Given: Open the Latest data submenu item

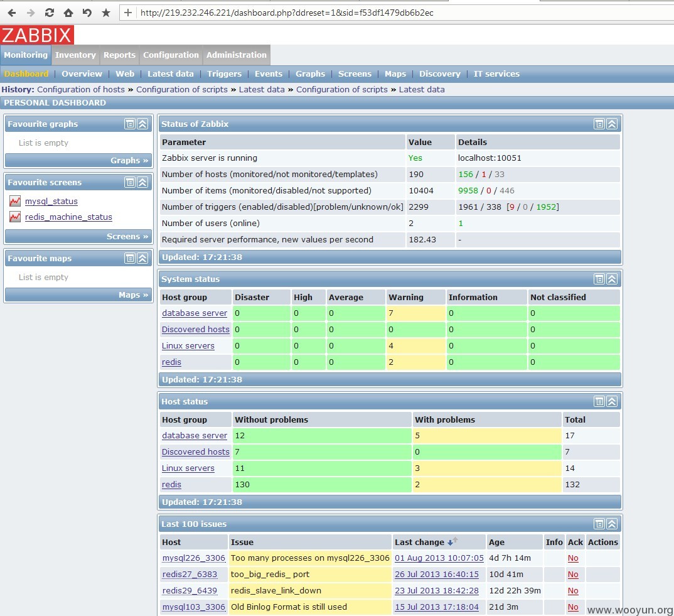Looking at the screenshot, I should [171, 73].
